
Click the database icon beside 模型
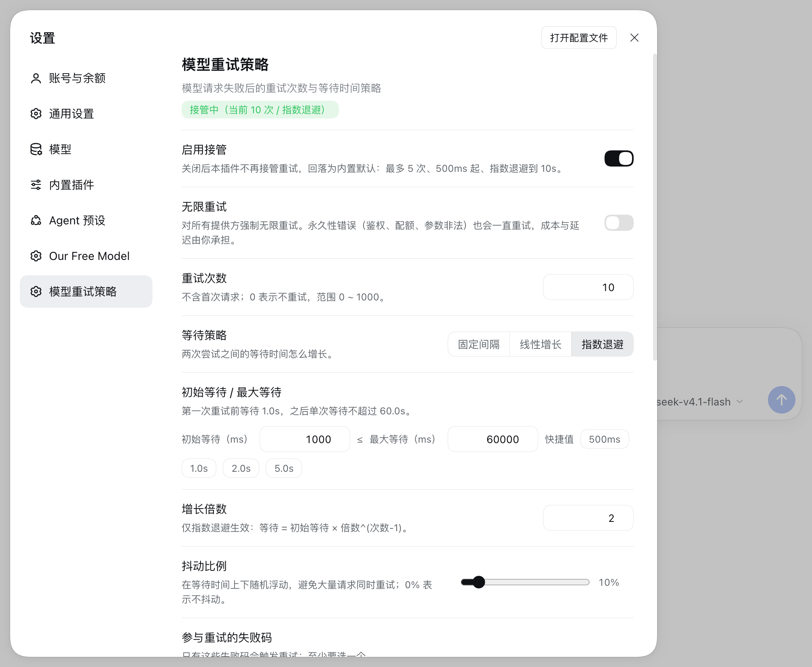click(x=36, y=149)
